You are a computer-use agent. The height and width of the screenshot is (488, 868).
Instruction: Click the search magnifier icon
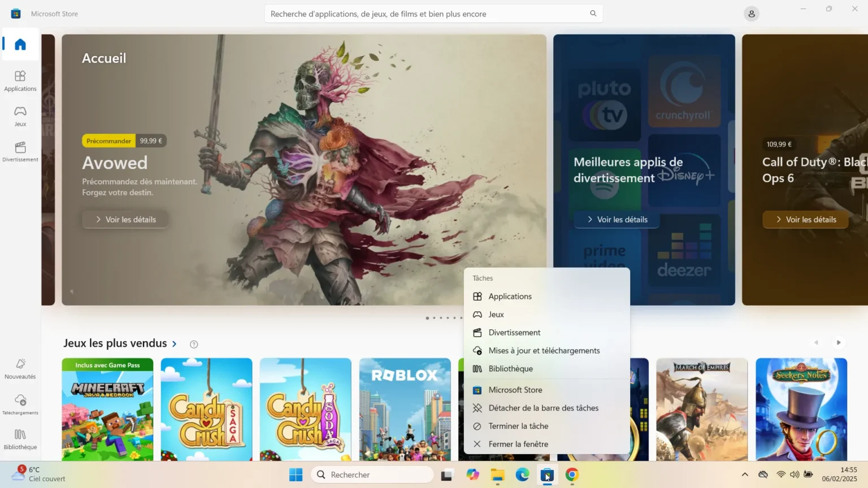[593, 14]
